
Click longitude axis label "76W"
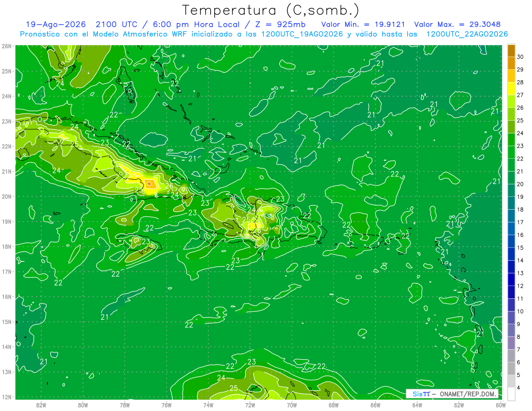[x=166, y=405]
